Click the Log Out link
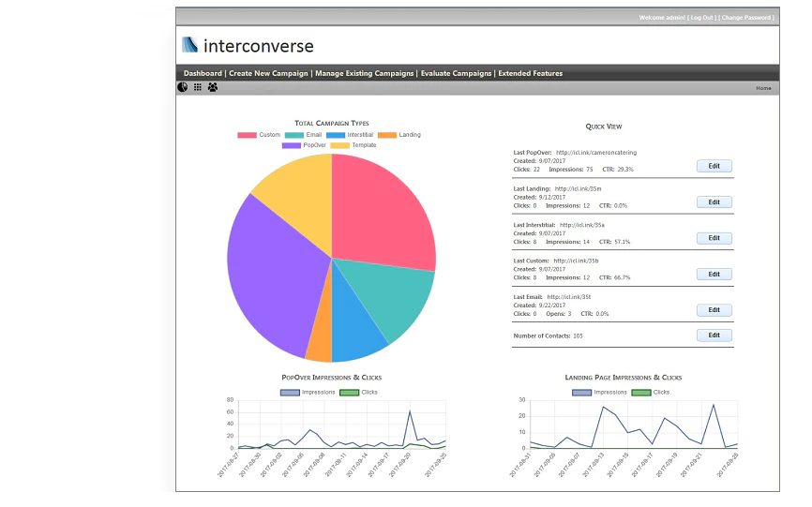The image size is (812, 507). (x=702, y=18)
